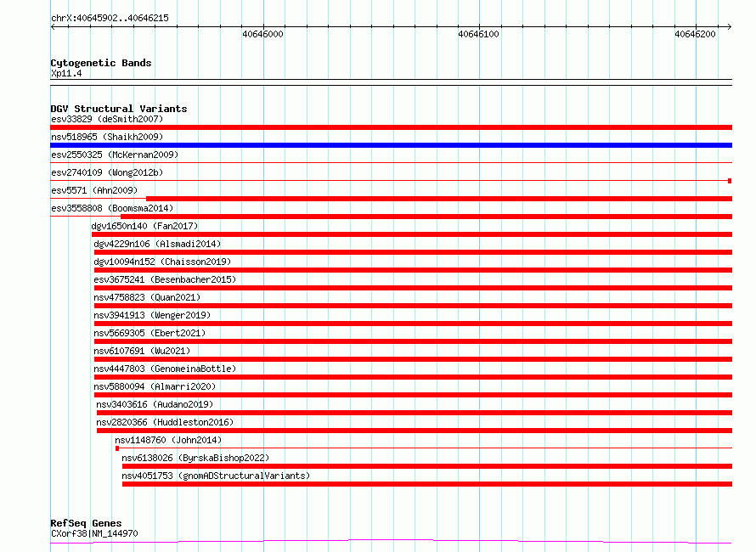Click the Xp11.4 cytogenetic band label

coord(66,74)
